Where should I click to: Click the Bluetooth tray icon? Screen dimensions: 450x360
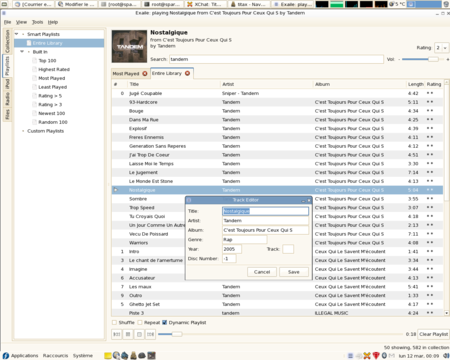[384, 356]
